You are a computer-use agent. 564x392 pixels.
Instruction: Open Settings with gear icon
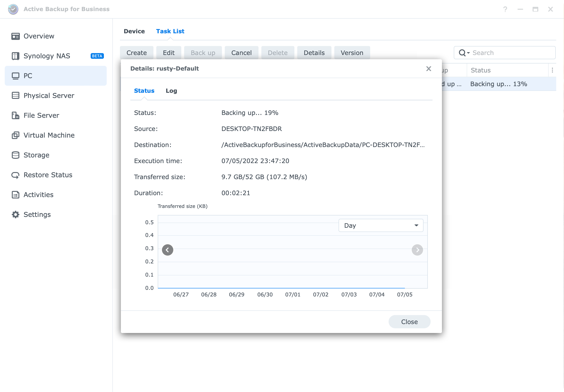tap(55, 215)
